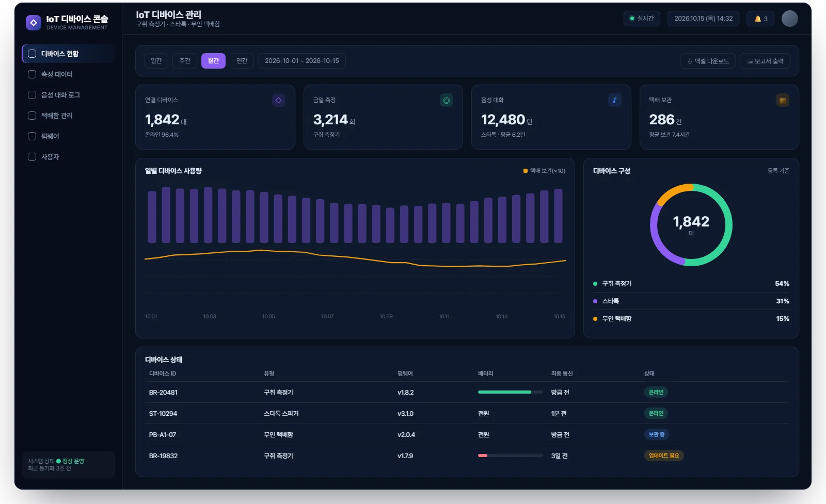Click the BR-19832 low battery bar
Viewport: 826px width, 504px height.
(511, 456)
